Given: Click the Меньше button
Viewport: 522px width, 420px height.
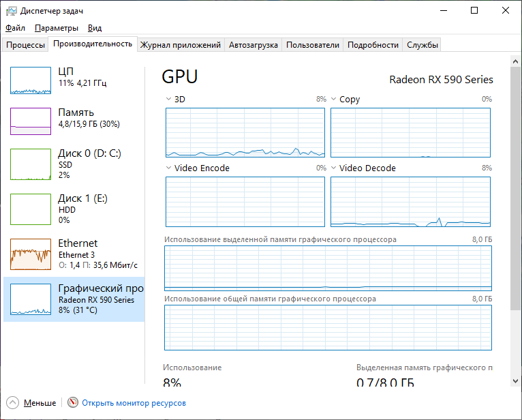Looking at the screenshot, I should [x=40, y=403].
